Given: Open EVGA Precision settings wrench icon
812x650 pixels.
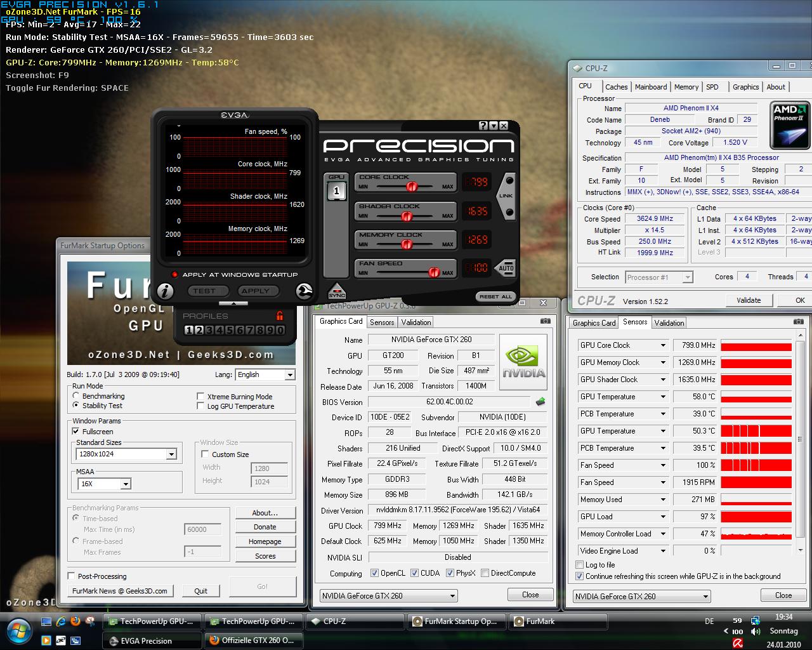Looking at the screenshot, I should (304, 291).
